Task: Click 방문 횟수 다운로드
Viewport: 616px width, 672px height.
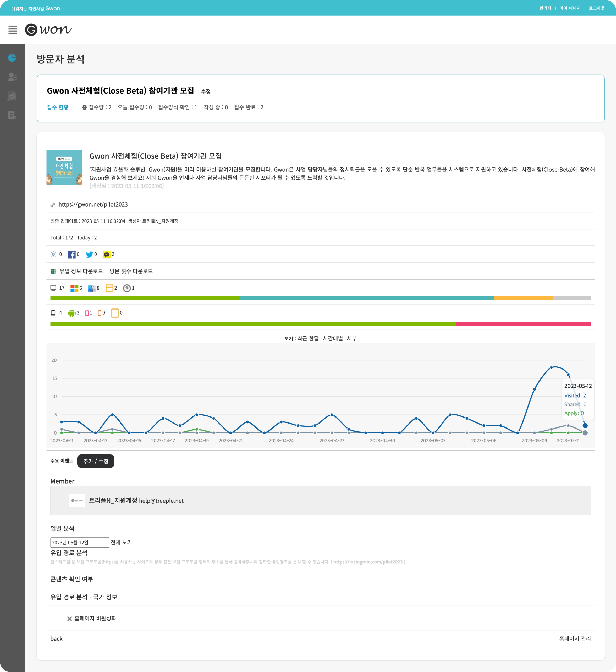Action: coord(131,271)
